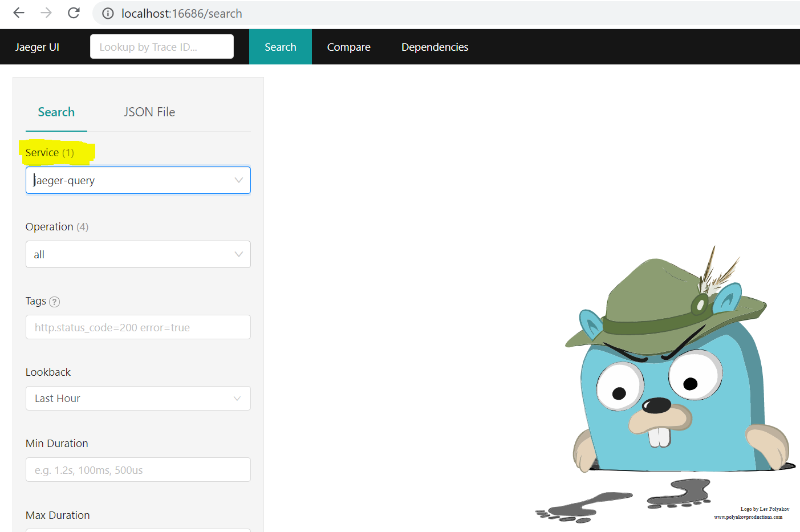Click the browser back arrow
The height and width of the screenshot is (532, 800).
coord(19,13)
